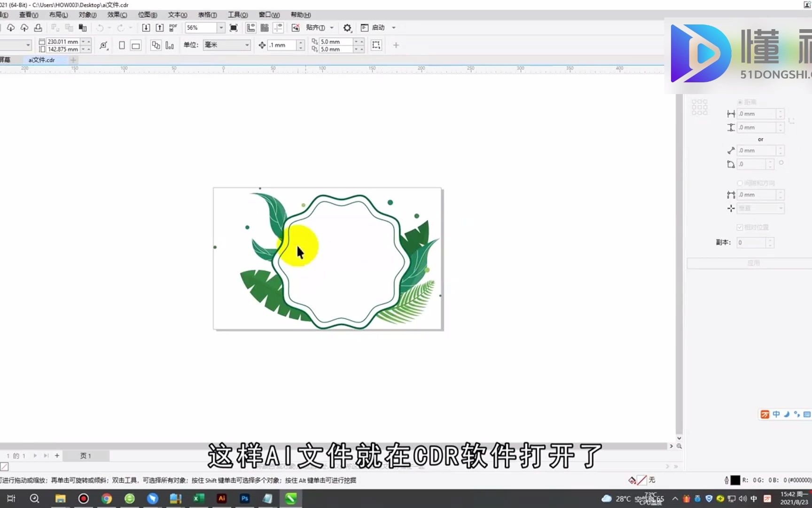Open the 效果(C) menu
812x508 pixels.
point(117,15)
